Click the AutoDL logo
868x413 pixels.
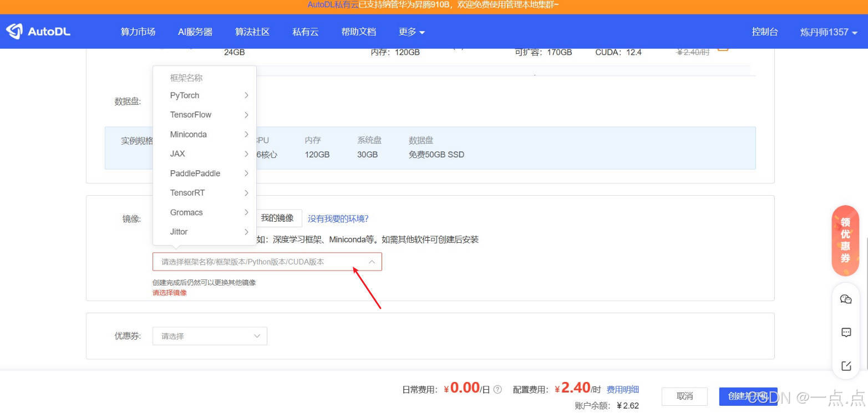(x=38, y=32)
